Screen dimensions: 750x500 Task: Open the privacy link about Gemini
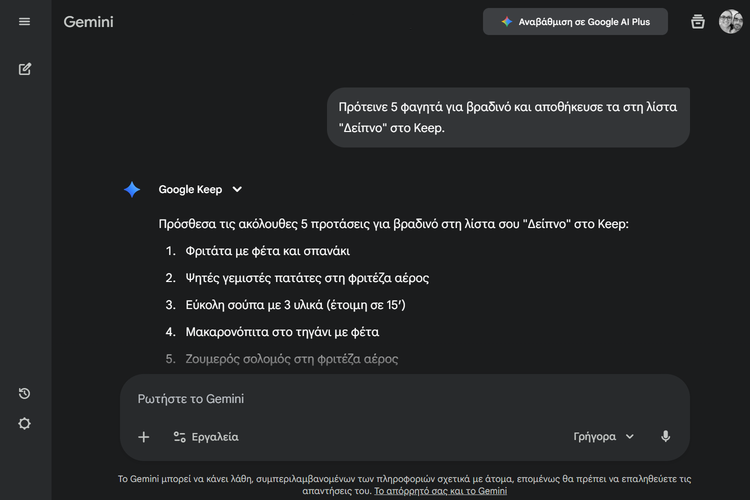(440, 491)
